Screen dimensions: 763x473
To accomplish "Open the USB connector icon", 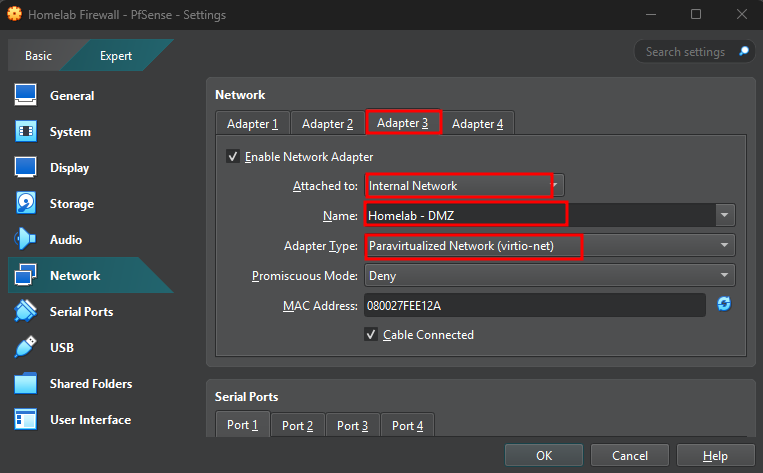I will (25, 347).
